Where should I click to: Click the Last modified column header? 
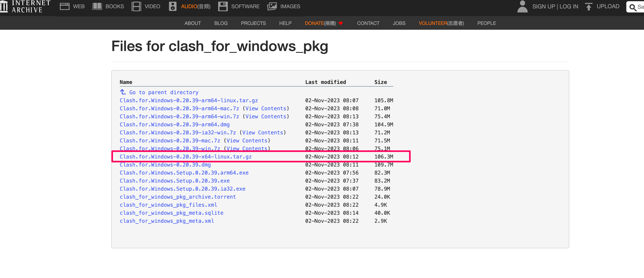point(325,82)
